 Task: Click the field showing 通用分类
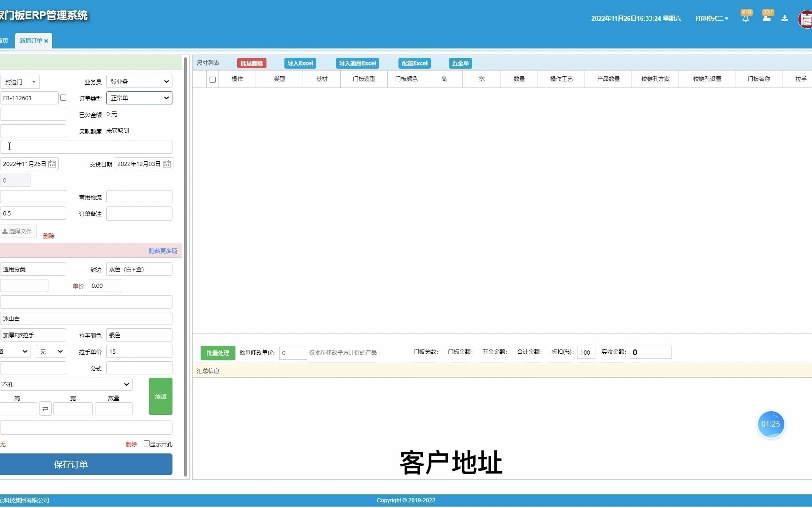33,269
